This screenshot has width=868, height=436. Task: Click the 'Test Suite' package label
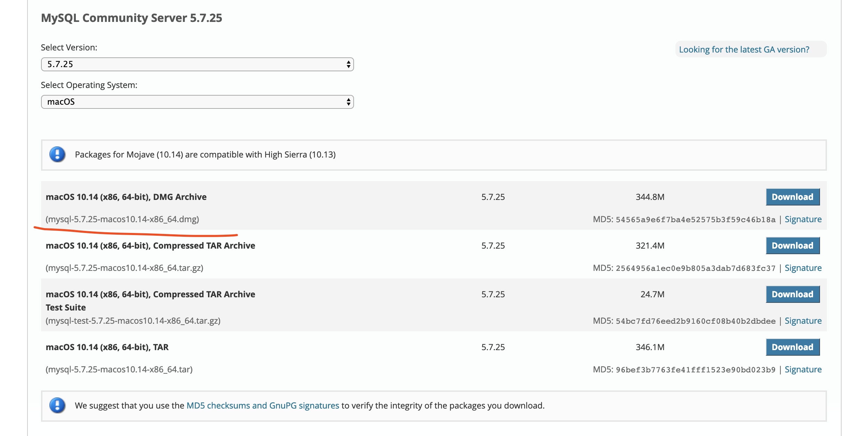point(66,308)
